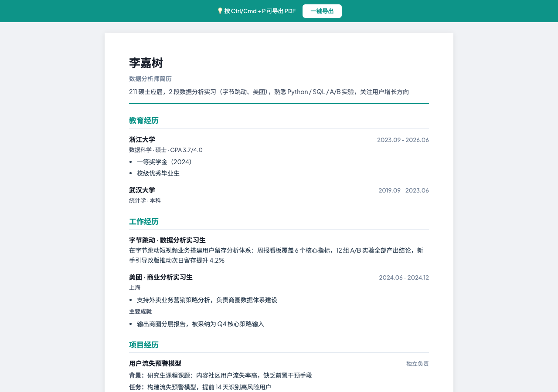
Task: Select 字节跳动 · 数据分析实习生 job title
Action: [167, 240]
